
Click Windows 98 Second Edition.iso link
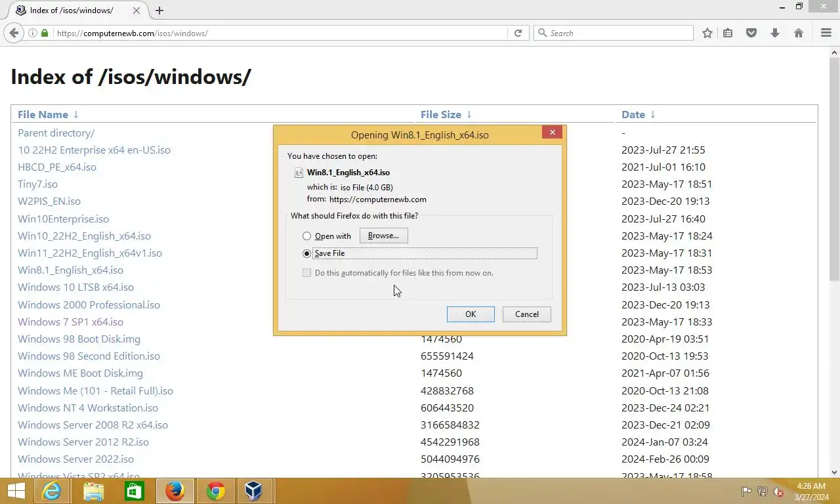89,356
